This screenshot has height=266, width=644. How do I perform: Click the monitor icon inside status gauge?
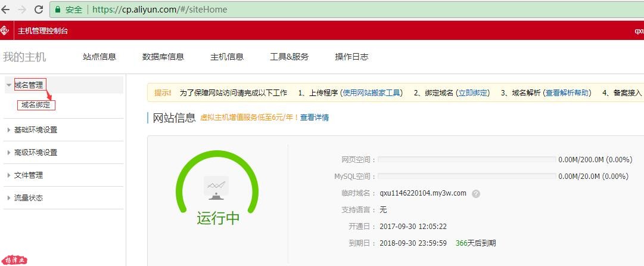point(216,188)
